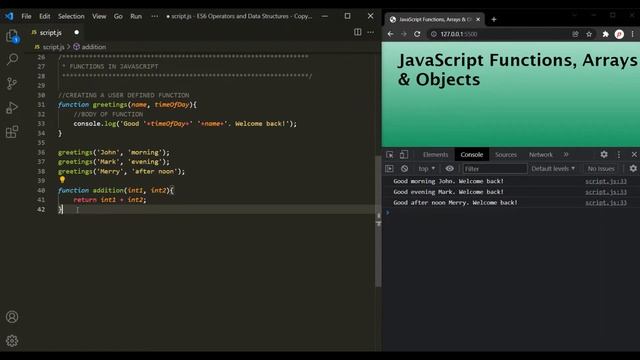Open editor More Actions ellipsis
Screen dimensions: 640x360
pyautogui.click(x=371, y=32)
